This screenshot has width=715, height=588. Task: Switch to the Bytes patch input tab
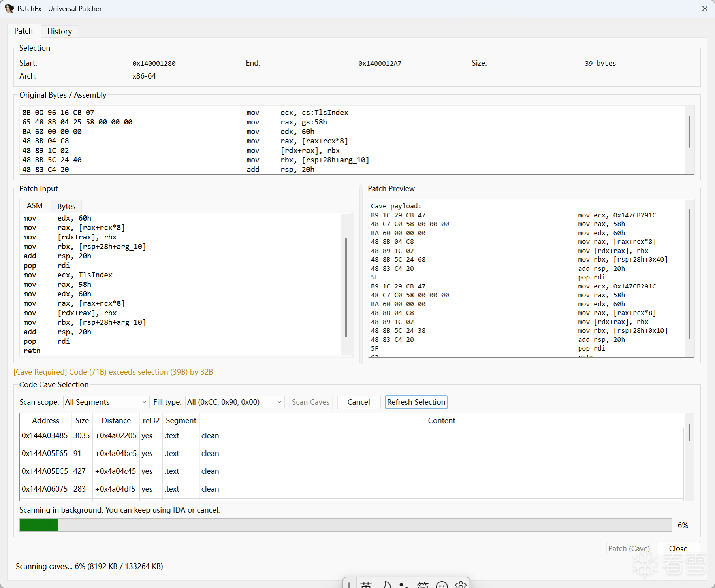pyautogui.click(x=66, y=206)
